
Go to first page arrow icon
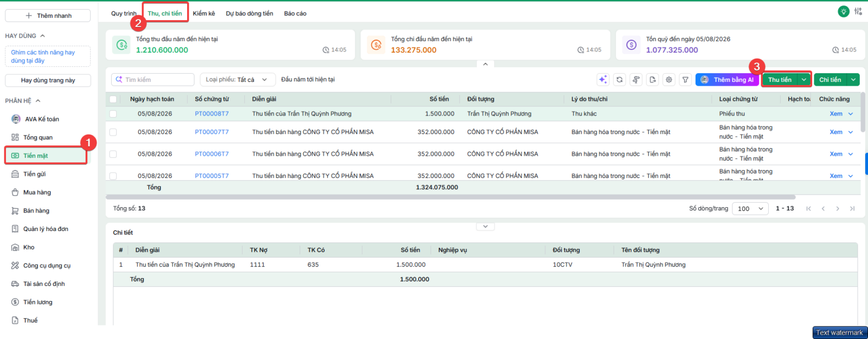[x=809, y=209]
